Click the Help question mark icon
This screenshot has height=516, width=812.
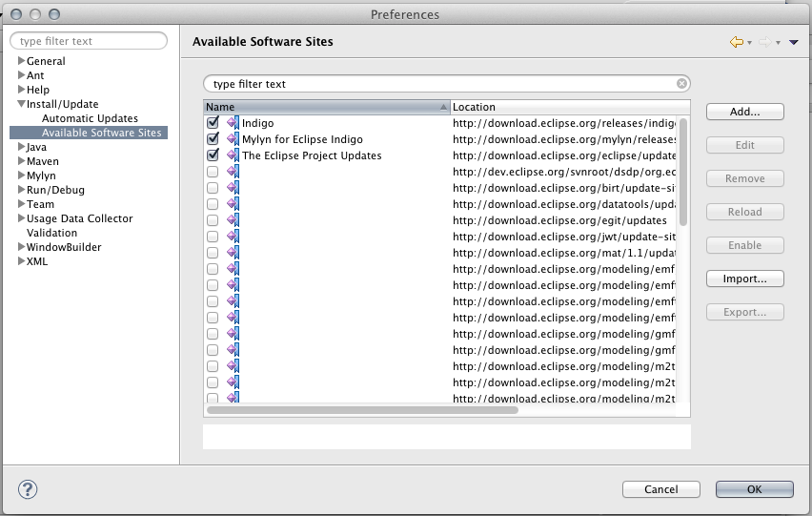(27, 488)
